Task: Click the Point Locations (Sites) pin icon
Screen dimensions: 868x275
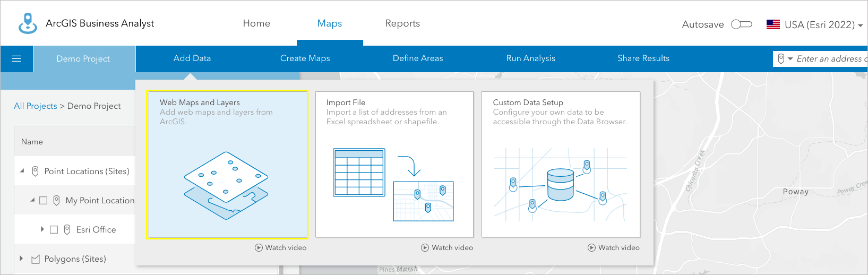Action: point(35,171)
